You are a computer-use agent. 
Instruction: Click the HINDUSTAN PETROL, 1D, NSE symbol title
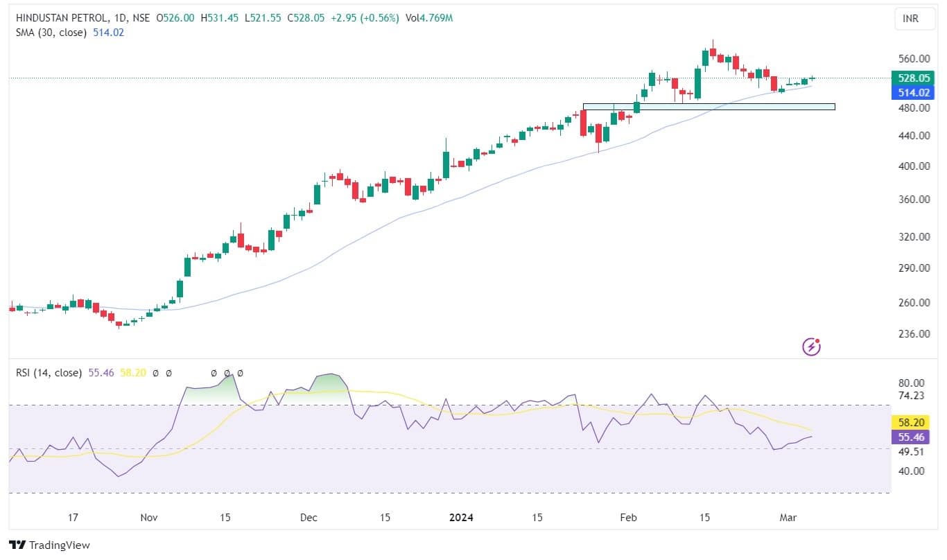click(x=84, y=18)
